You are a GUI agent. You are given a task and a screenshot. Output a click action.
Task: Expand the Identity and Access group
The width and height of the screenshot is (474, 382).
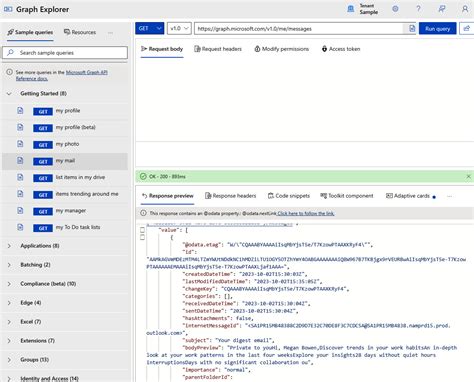coord(9,379)
